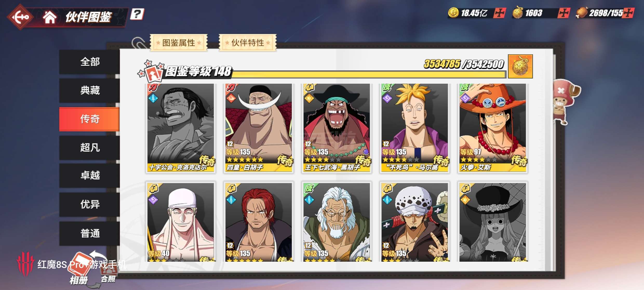Add gold coins with plus icon

coord(500,13)
